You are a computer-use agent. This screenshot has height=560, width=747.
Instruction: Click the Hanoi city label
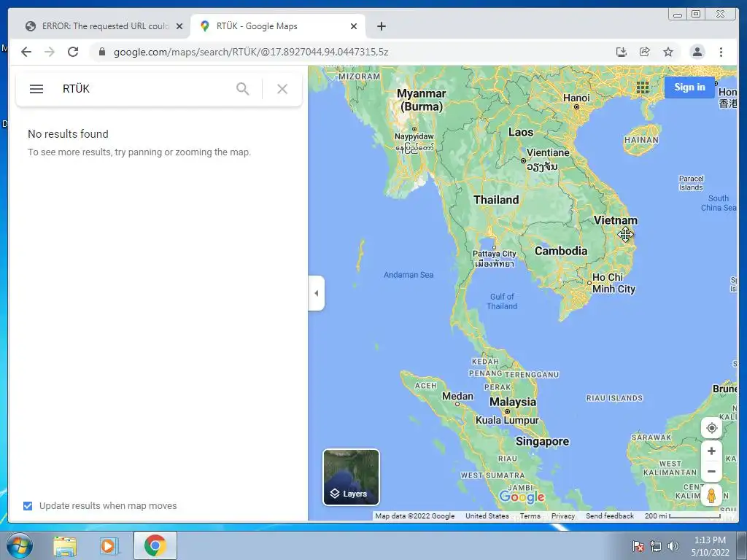click(576, 98)
